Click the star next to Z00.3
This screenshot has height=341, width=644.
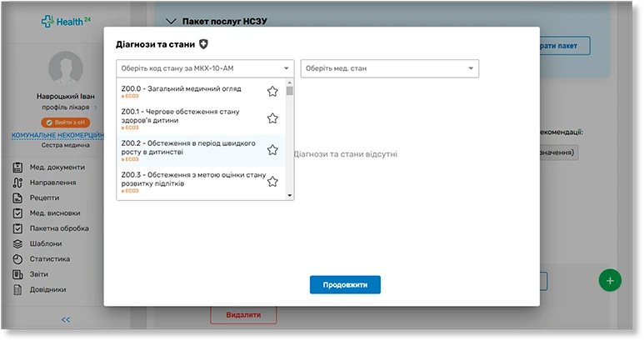coord(272,181)
